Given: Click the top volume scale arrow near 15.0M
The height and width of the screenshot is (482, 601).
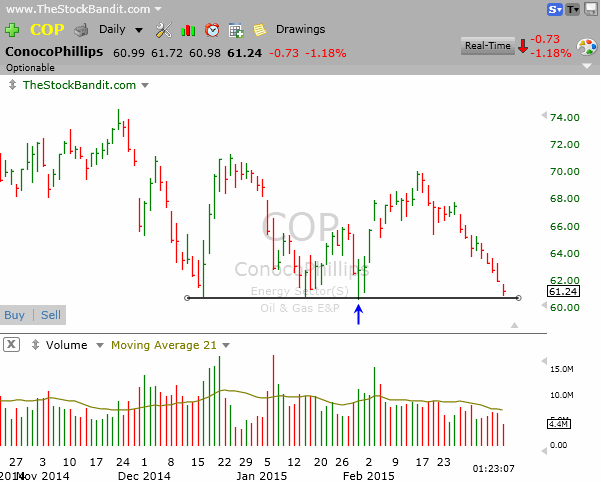Looking at the screenshot, I should 544,361.
